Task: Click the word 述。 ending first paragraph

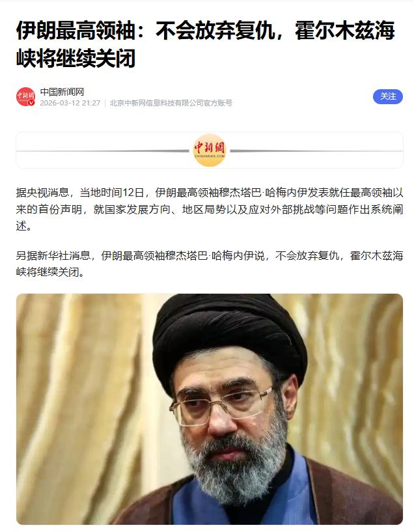Action: pos(24,226)
